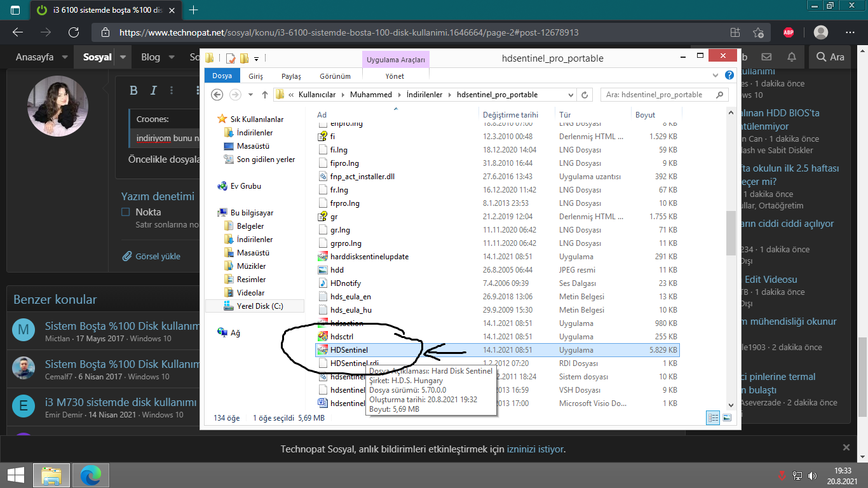
Task: Click the browser address bar URL
Action: (349, 32)
